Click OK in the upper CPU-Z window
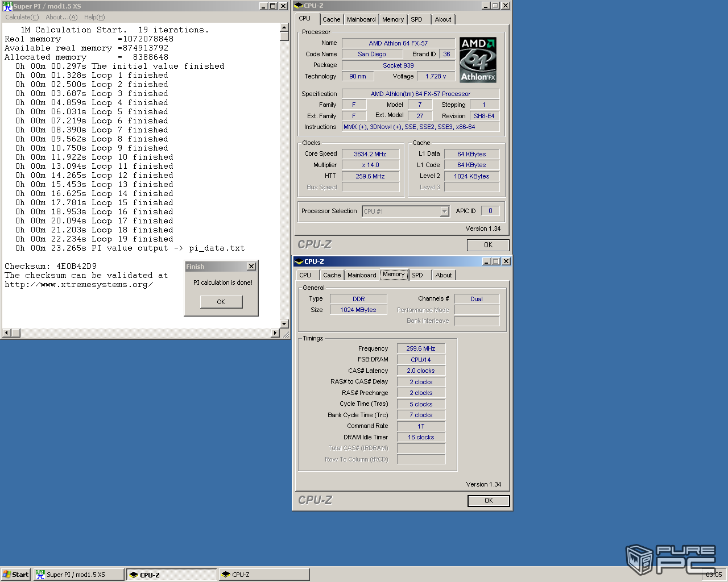 [x=488, y=245]
